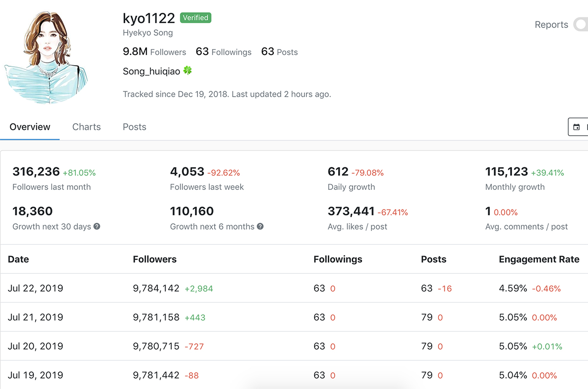Switch to the Charts tab
Image resolution: width=588 pixels, height=389 pixels.
point(86,127)
